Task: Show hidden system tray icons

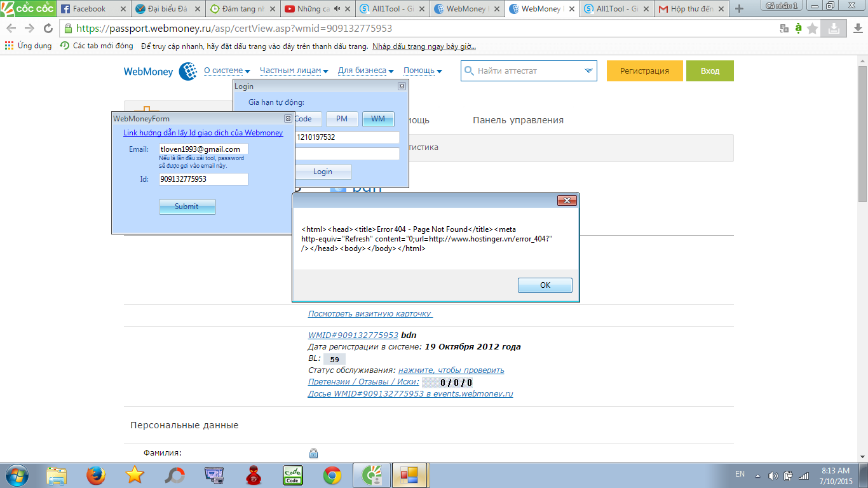Action: point(757,475)
